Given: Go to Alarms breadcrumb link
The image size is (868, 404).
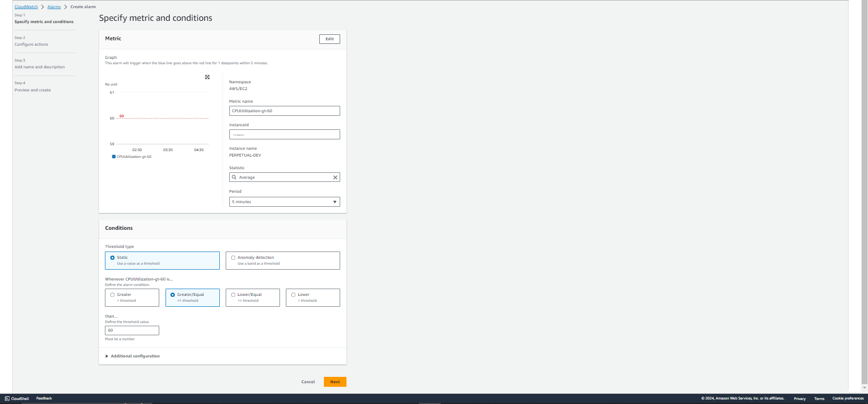Looking at the screenshot, I should [x=54, y=7].
